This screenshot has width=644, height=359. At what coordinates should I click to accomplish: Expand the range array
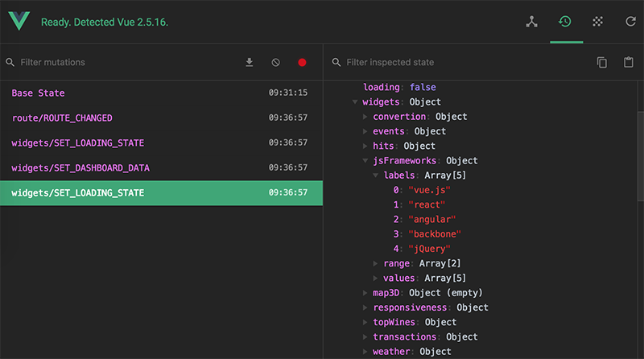pyautogui.click(x=375, y=263)
